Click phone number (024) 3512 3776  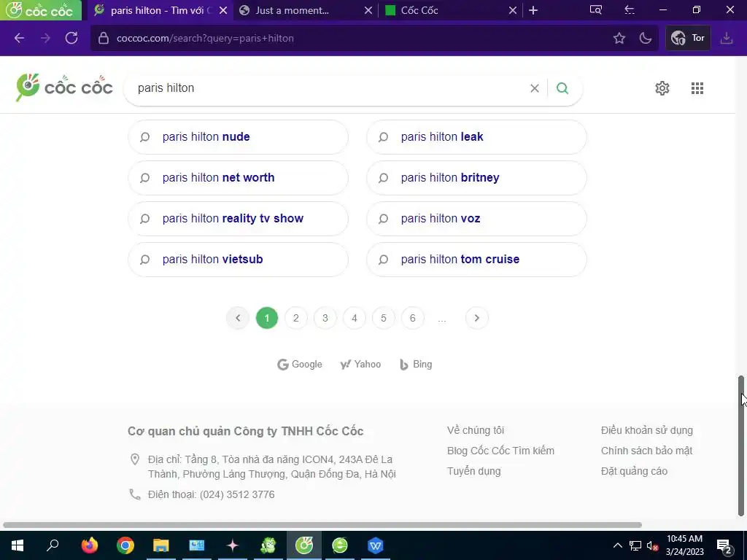[x=237, y=494]
